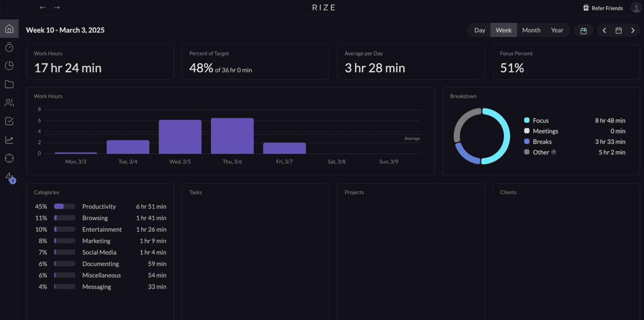Image resolution: width=644 pixels, height=320 pixels.
Task: Open the crosshair target sidebar icon
Action: (9, 158)
